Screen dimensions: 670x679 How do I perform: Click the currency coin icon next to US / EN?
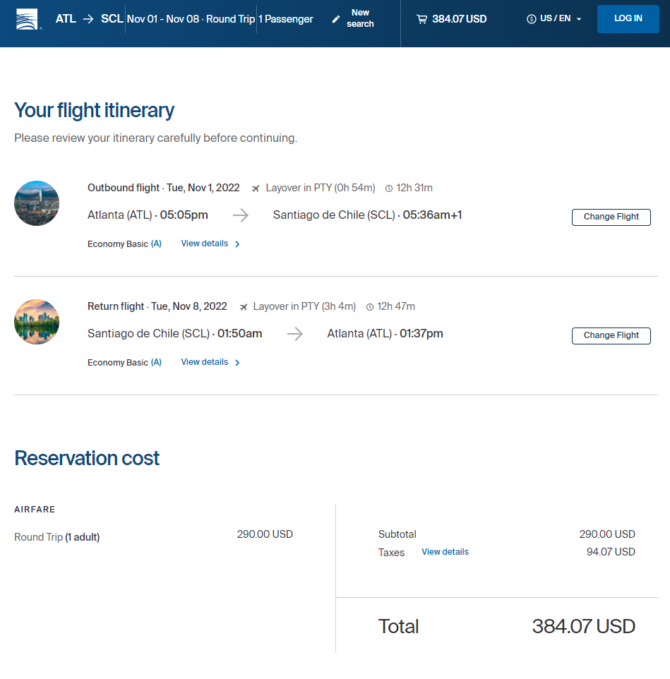pos(531,19)
